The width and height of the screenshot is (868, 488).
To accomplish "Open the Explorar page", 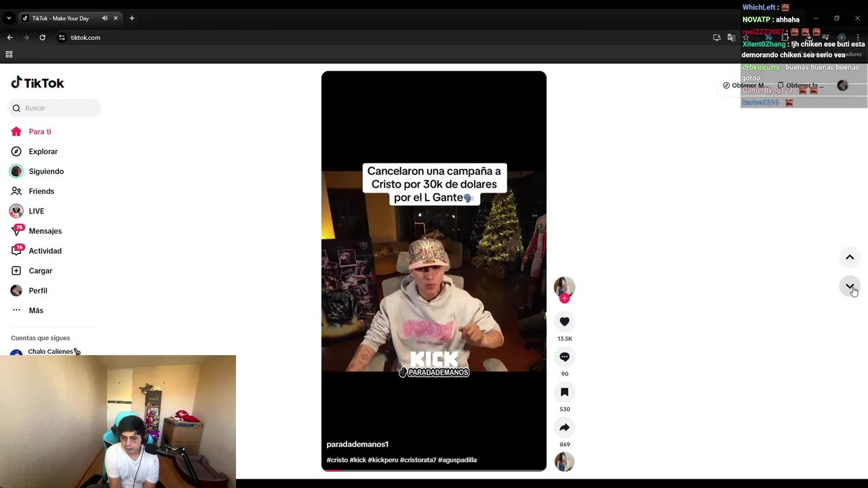I will (34, 152).
